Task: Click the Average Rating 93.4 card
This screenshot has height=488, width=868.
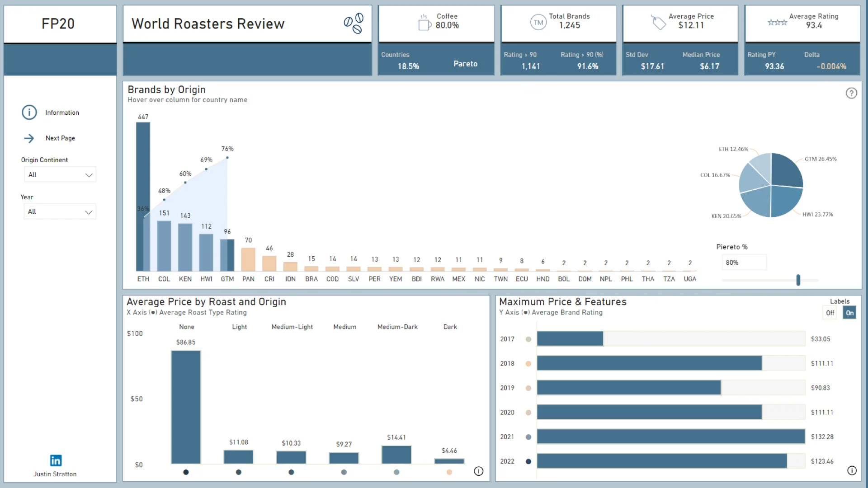Action: coord(802,24)
